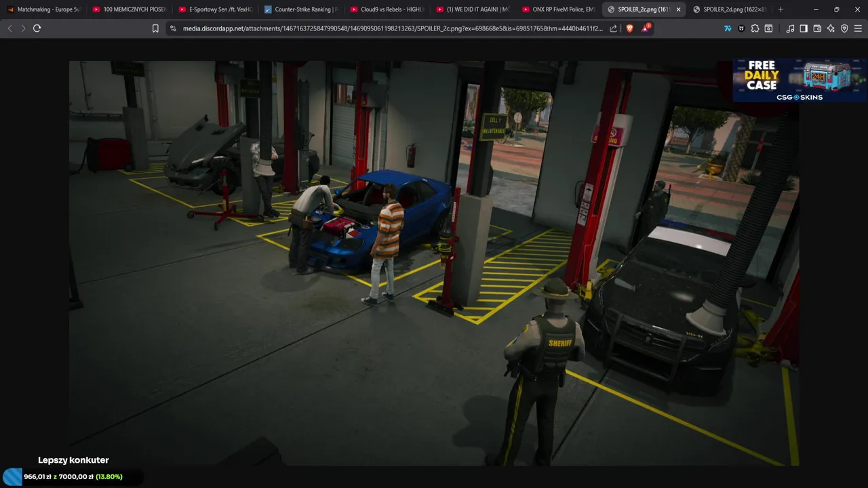Open the Brave VPN shield icon
The image size is (868, 488).
click(x=844, y=28)
